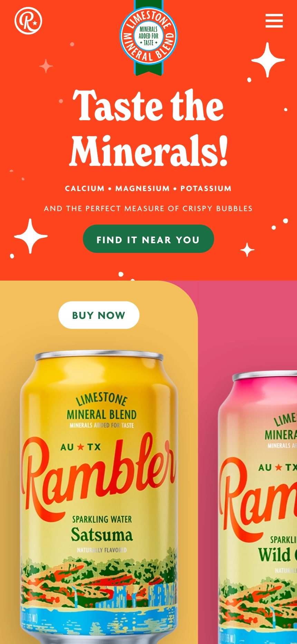This screenshot has height=644, width=297.
Task: Click the Find It Near You button
Action: click(148, 239)
